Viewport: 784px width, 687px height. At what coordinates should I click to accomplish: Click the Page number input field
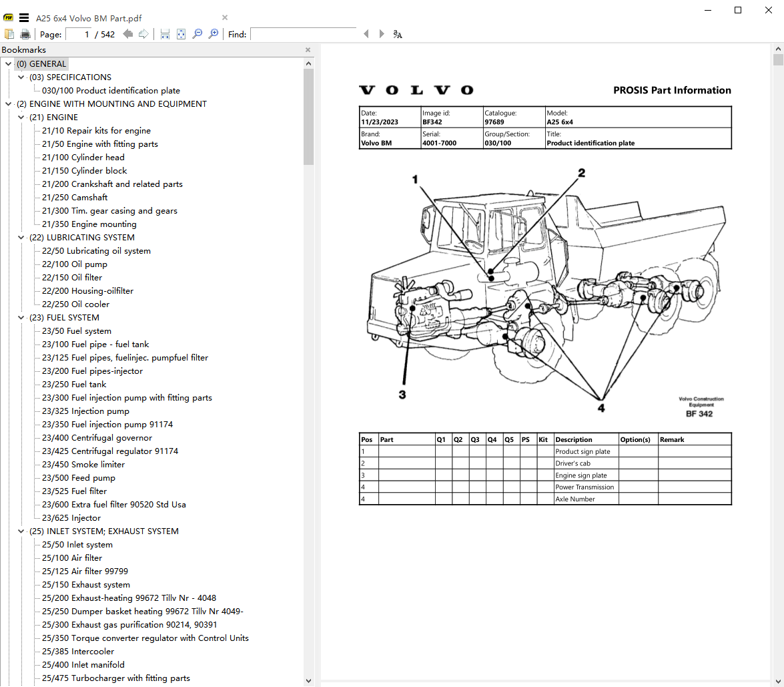click(x=79, y=34)
